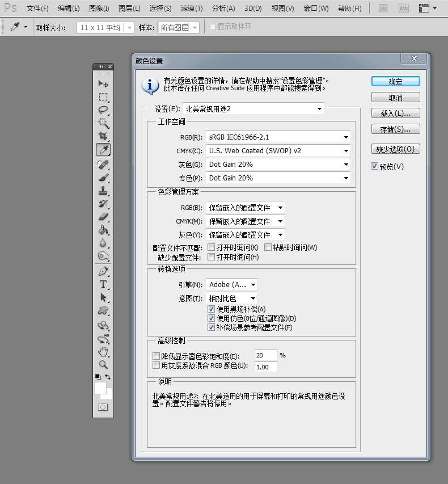Select the Pen tool
448x484 pixels.
click(x=103, y=271)
